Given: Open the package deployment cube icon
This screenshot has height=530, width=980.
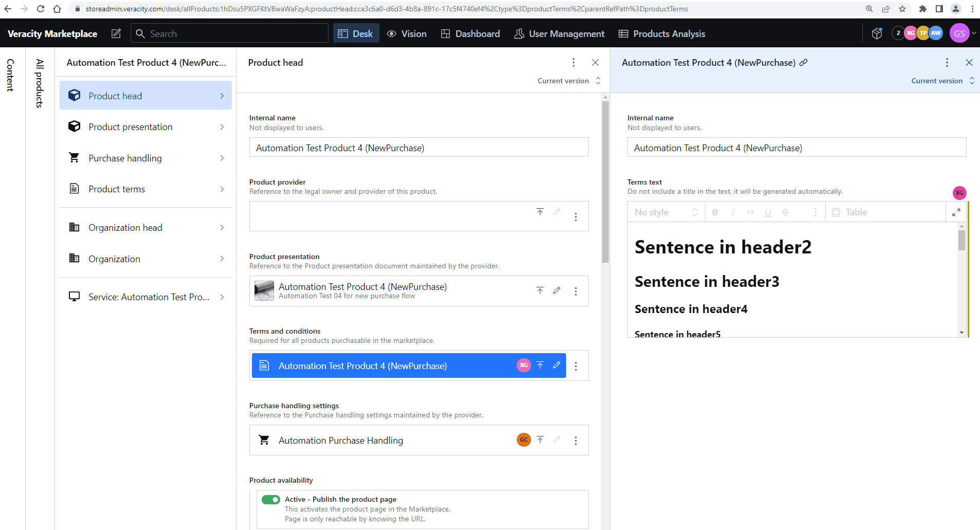Looking at the screenshot, I should click(877, 33).
